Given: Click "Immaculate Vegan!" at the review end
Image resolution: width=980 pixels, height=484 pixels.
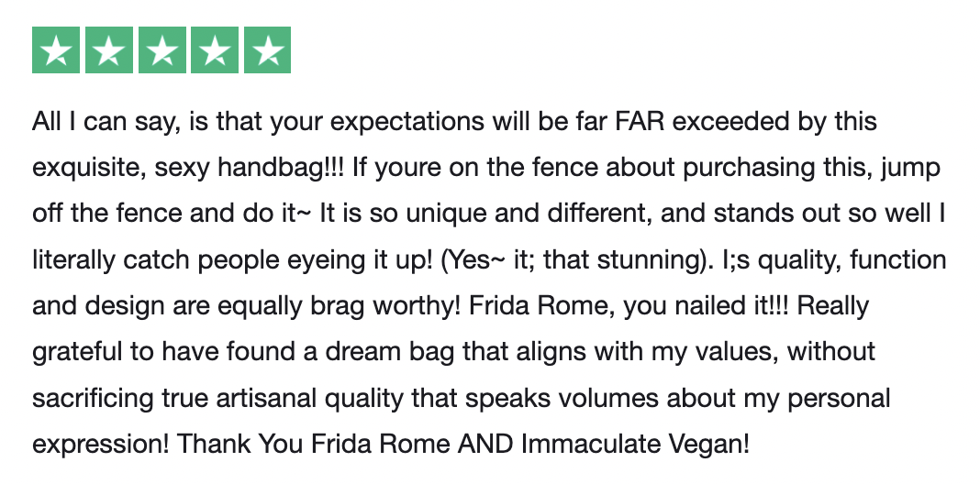Looking at the screenshot, I should (x=635, y=445).
